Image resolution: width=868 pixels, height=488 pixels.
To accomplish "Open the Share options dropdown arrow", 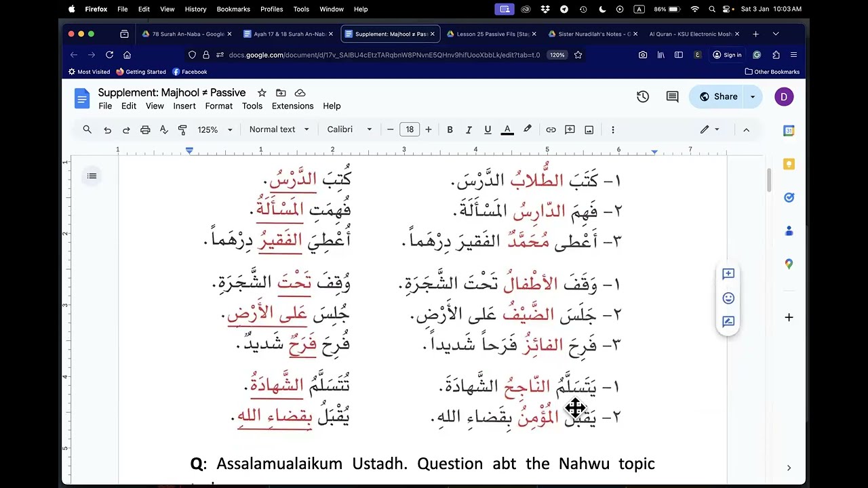I will tap(753, 97).
